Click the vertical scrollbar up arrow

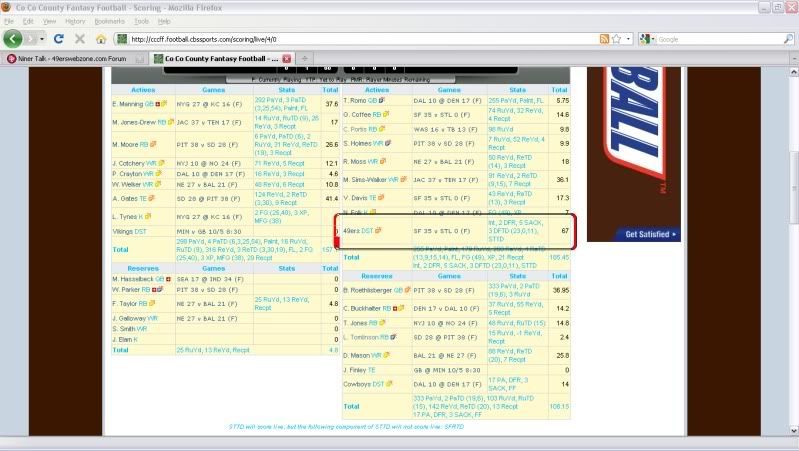[x=794, y=72]
